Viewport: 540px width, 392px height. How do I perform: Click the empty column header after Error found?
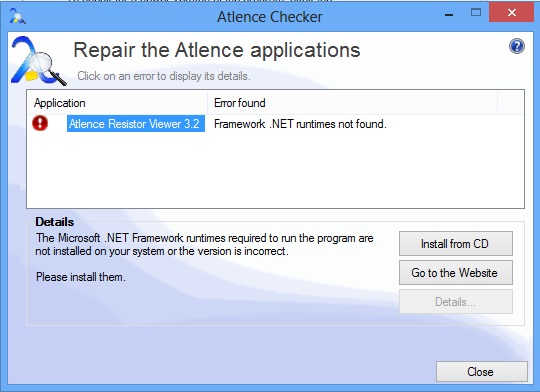[x=511, y=103]
